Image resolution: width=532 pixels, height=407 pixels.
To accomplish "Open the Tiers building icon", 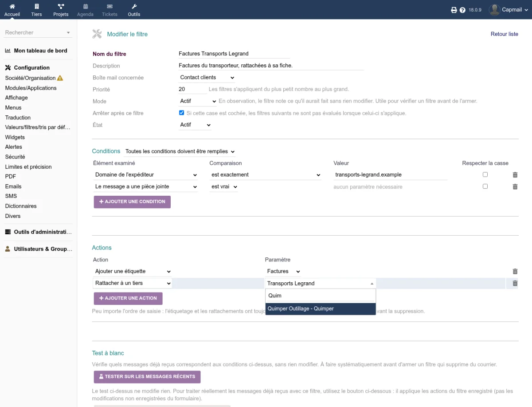I will click(x=36, y=7).
